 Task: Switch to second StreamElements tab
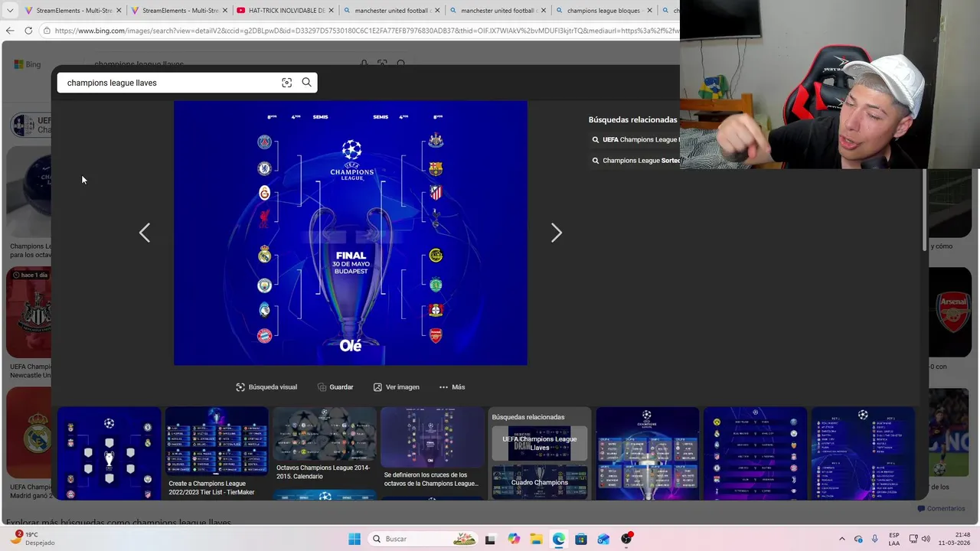(x=179, y=11)
